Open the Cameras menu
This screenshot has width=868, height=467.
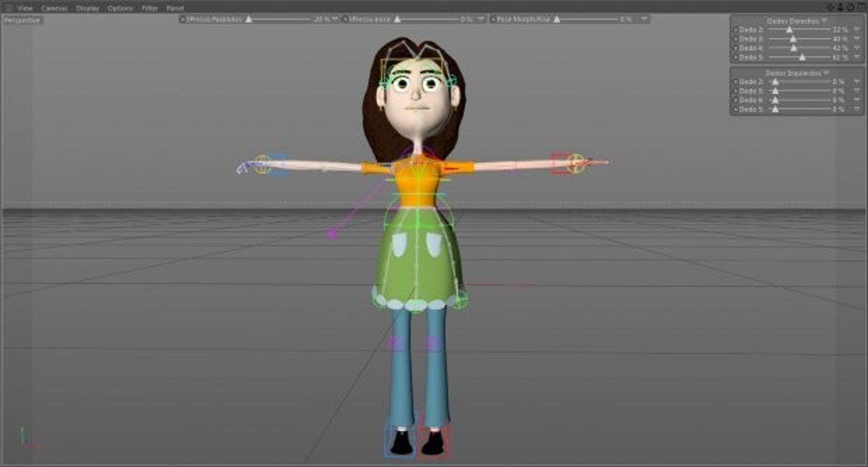click(54, 8)
